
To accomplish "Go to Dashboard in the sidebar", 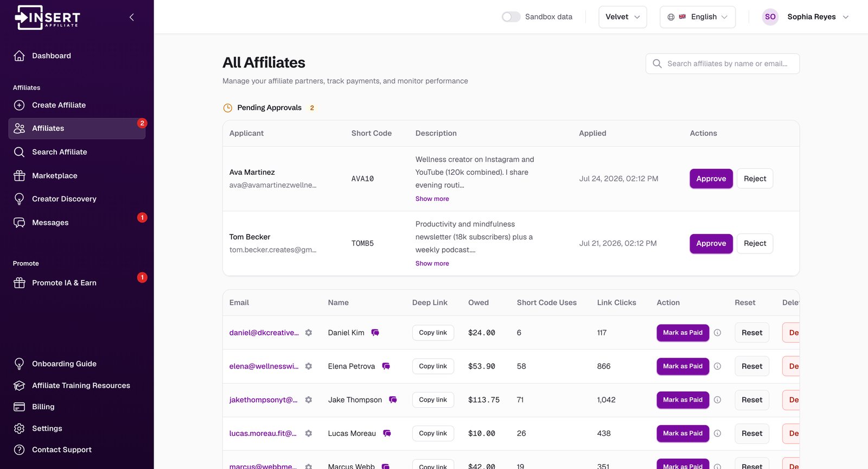I will pyautogui.click(x=77, y=56).
